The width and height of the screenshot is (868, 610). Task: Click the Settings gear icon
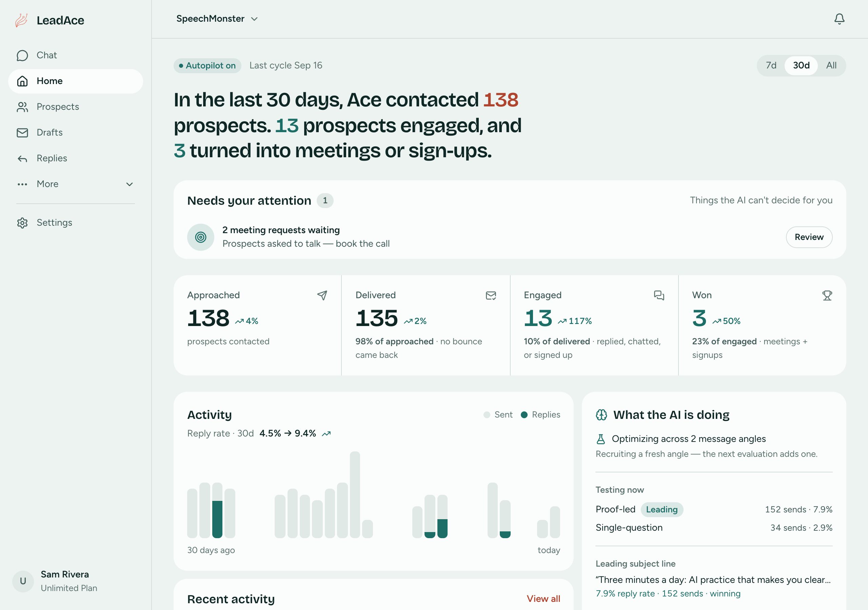click(22, 223)
